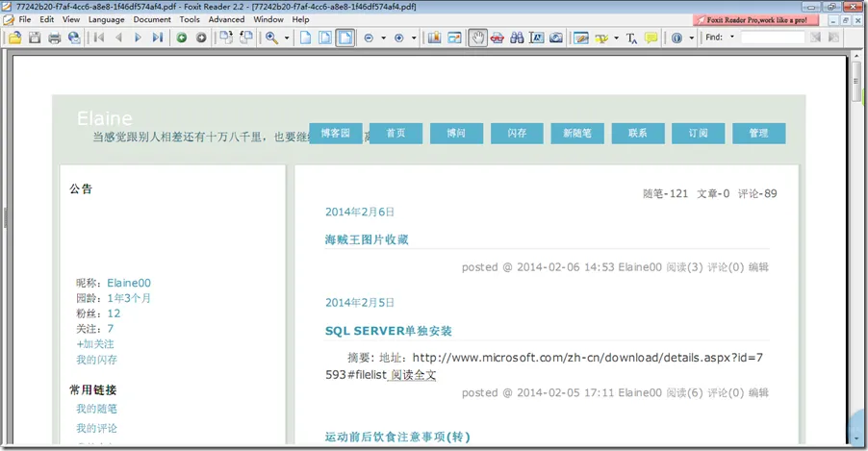Zoom in with the plus circle icon
Image resolution: width=868 pixels, height=451 pixels.
(398, 38)
